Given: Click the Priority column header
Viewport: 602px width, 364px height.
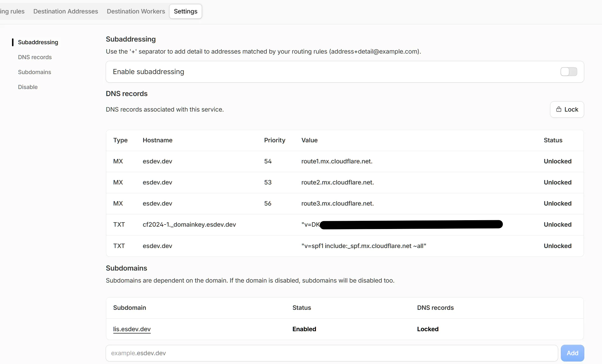Looking at the screenshot, I should (275, 140).
